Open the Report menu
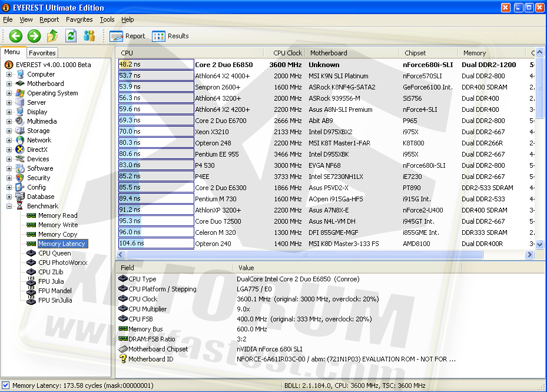This screenshot has height=392, width=547. tap(49, 19)
